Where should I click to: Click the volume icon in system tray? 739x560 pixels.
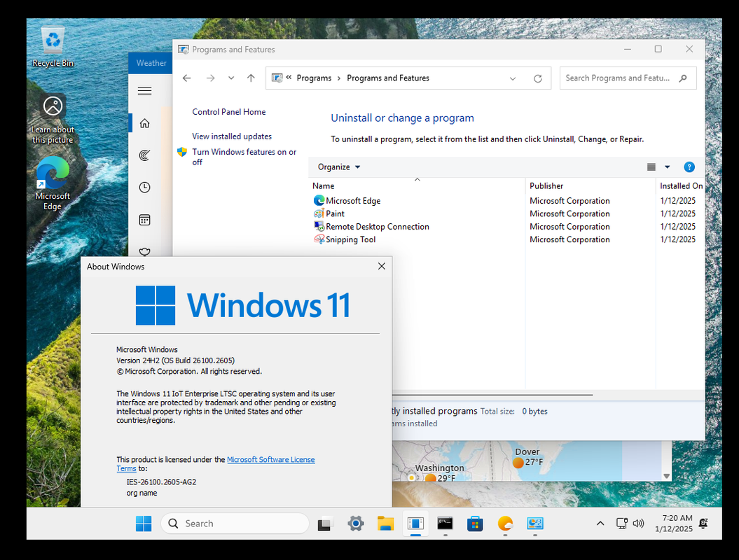coord(638,524)
